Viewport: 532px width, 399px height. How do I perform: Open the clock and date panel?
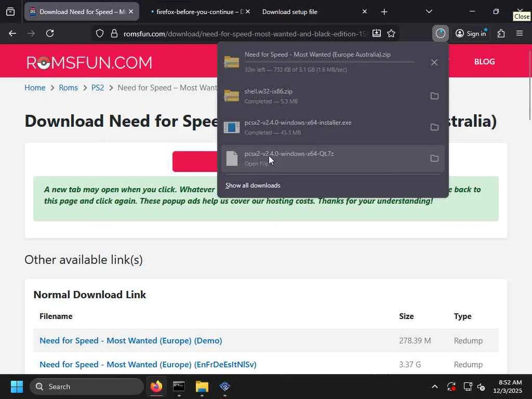(508, 387)
